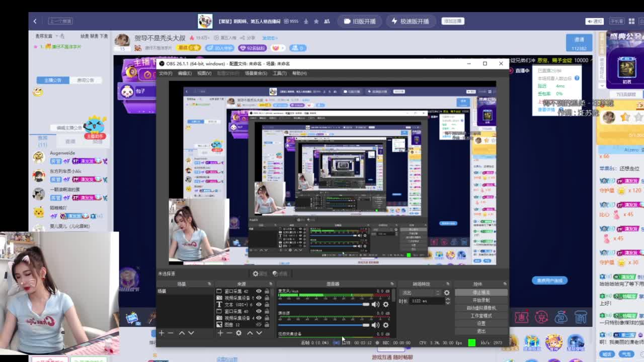Image resolution: width=644 pixels, height=362 pixels.
Task: Open the 场景集合(S) menu
Action: (x=256, y=73)
